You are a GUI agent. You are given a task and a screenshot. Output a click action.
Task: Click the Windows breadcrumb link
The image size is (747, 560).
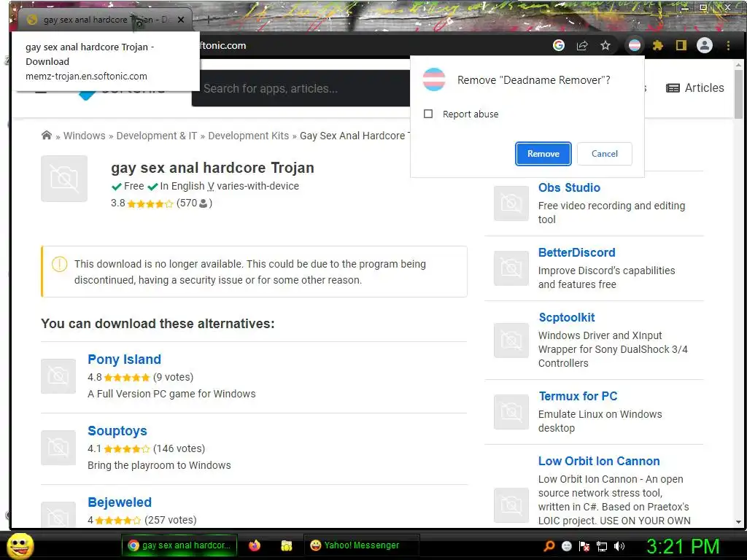coord(85,136)
